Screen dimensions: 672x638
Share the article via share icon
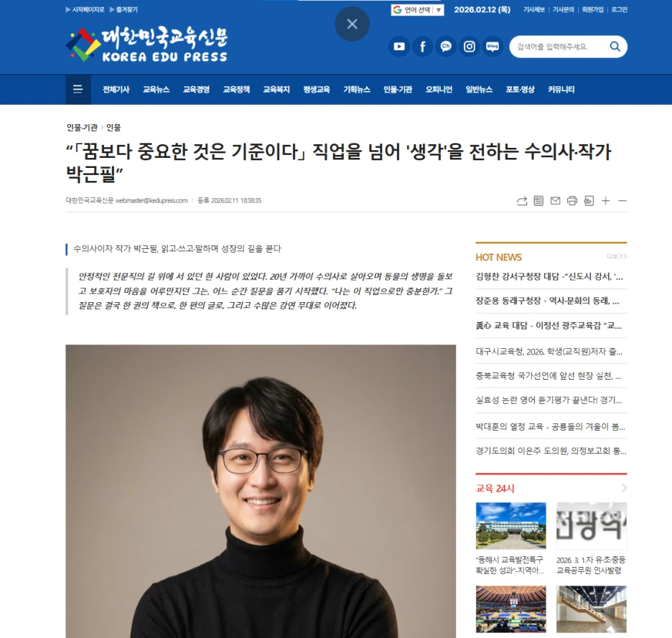coord(522,200)
